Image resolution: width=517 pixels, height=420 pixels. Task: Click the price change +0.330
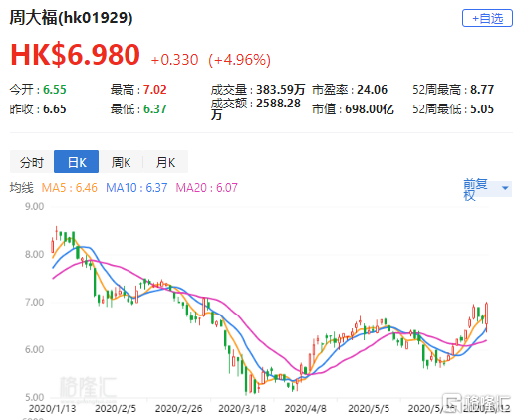[174, 60]
